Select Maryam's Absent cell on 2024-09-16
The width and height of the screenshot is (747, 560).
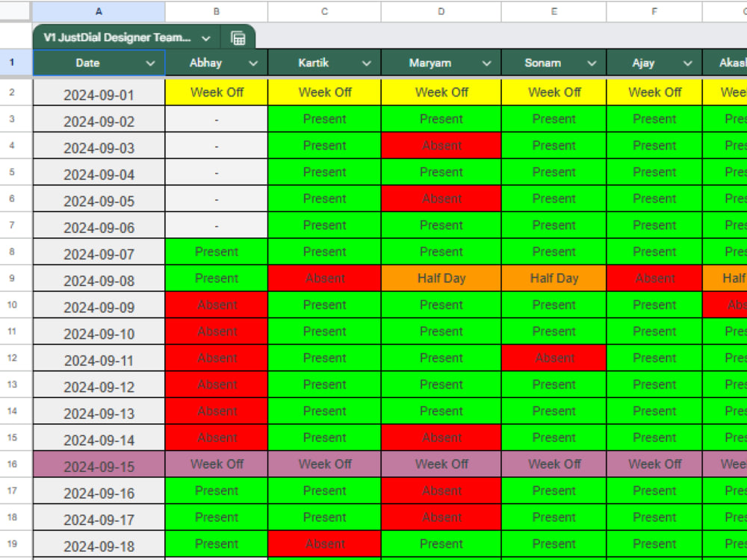[441, 491]
